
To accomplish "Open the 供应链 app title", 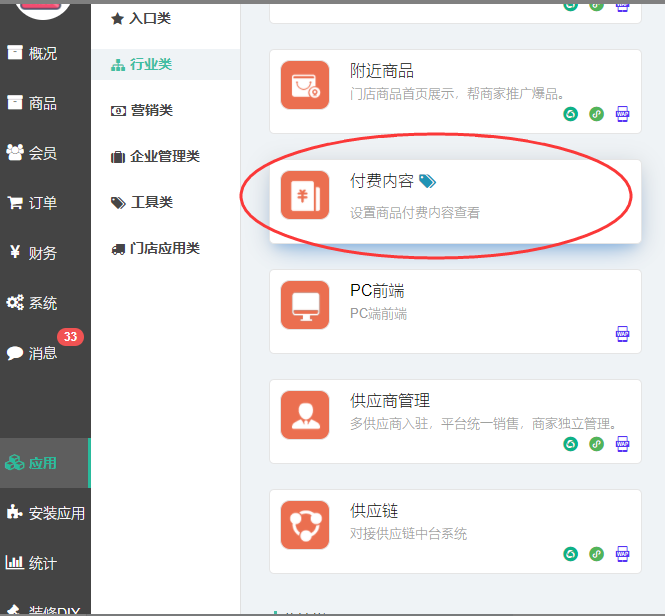I will 374,510.
